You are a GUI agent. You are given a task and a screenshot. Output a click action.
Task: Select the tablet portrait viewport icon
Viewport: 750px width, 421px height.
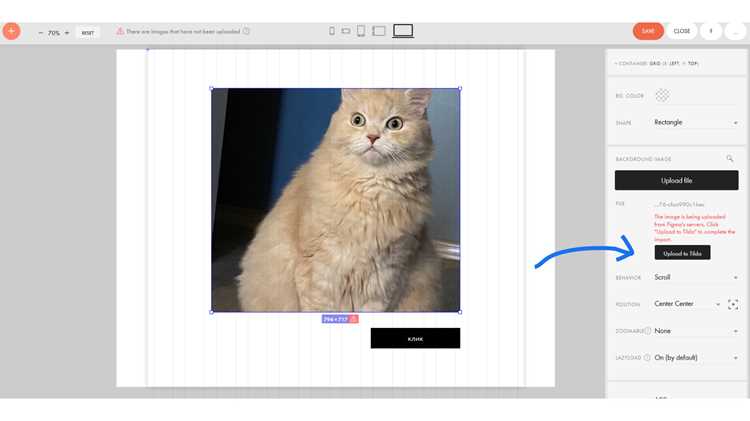tap(361, 31)
